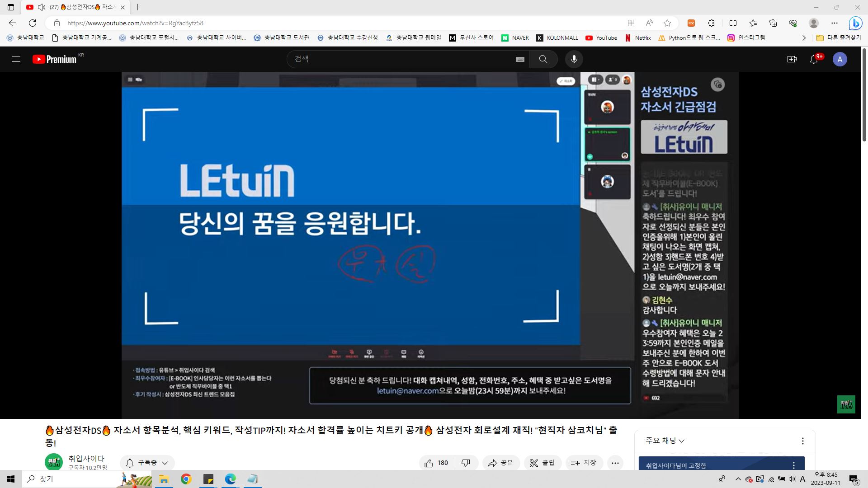Screen dimensions: 868x488
Task: Open the app availability icon in address bar
Action: point(631,23)
